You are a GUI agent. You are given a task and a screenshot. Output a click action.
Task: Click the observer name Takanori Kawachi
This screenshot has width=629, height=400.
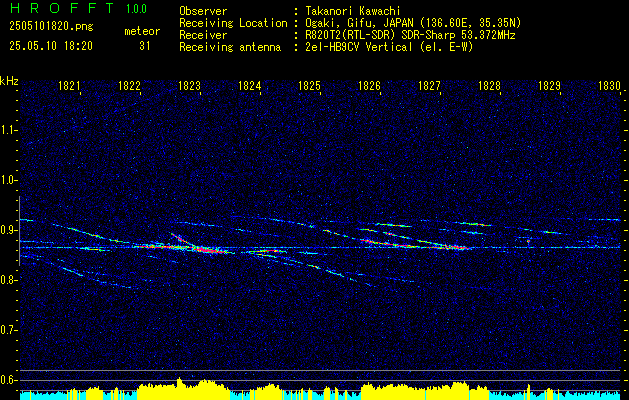pos(351,11)
